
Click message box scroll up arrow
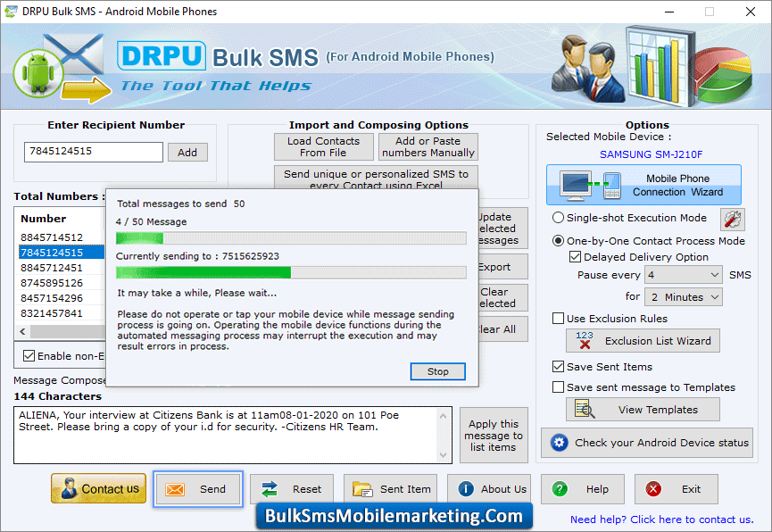pos(443,416)
